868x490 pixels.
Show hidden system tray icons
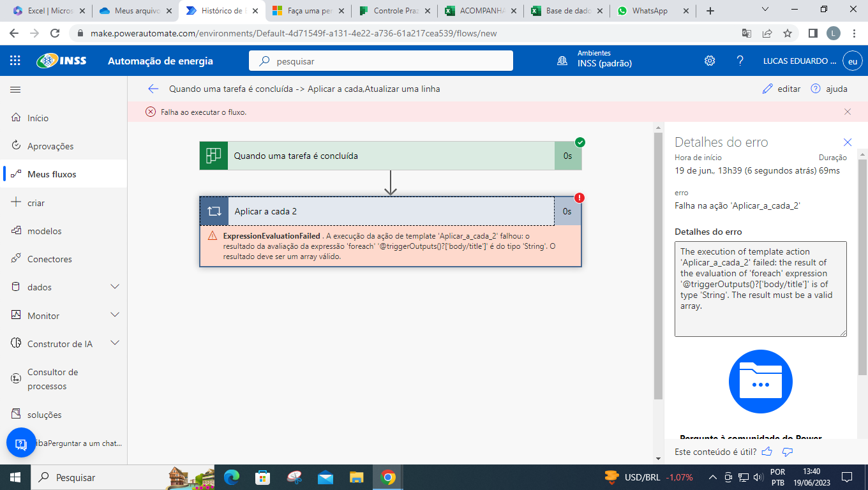pos(713,477)
